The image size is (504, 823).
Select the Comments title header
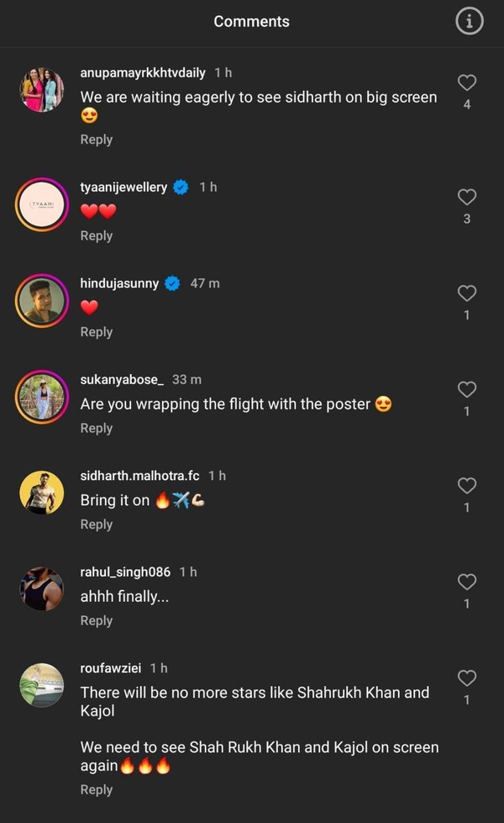point(251,21)
